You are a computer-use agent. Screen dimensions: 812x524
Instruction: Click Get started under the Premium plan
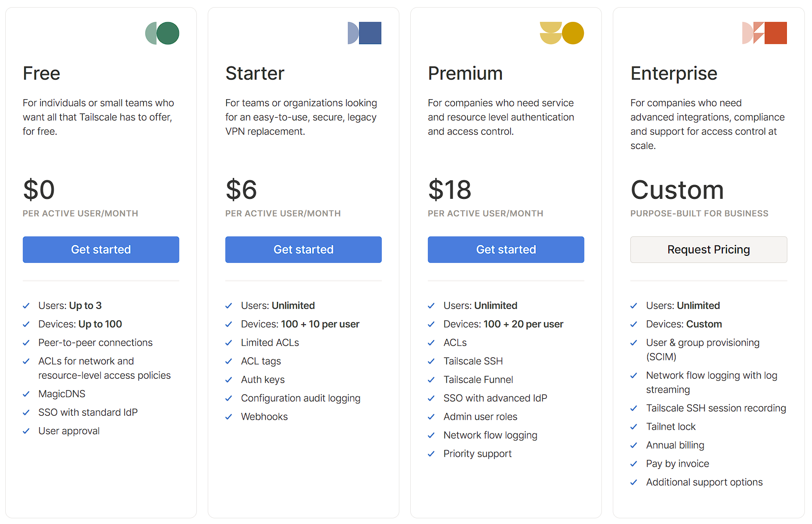506,249
